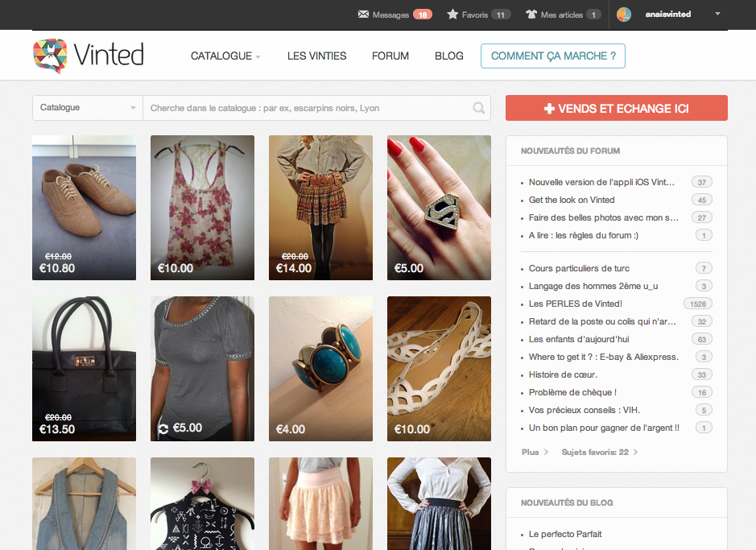
Task: Click Plus to show more forum topics
Action: pyautogui.click(x=535, y=452)
